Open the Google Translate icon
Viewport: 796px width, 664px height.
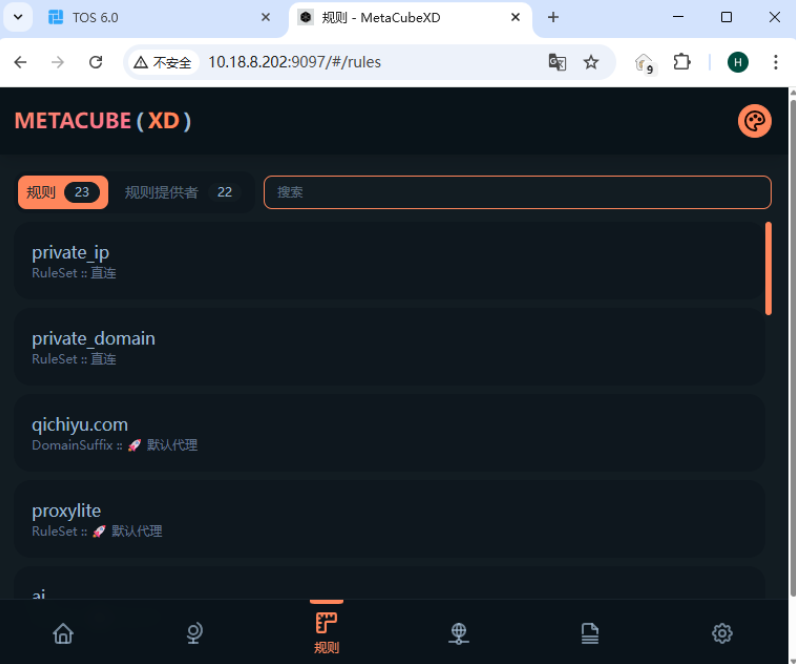(557, 62)
